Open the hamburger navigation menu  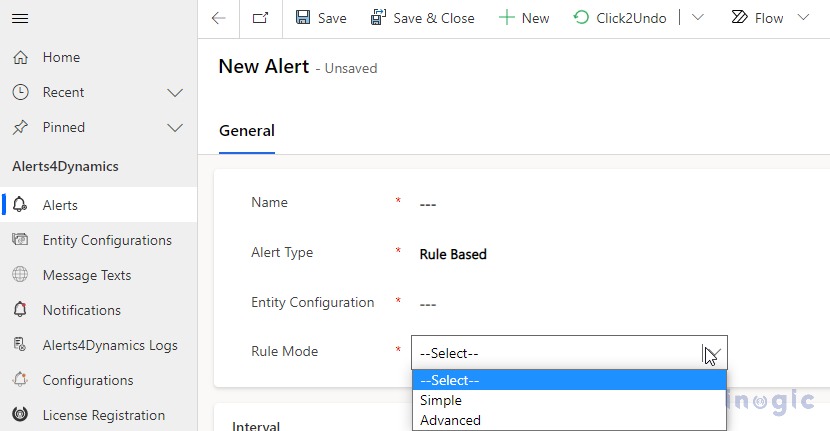(20, 19)
